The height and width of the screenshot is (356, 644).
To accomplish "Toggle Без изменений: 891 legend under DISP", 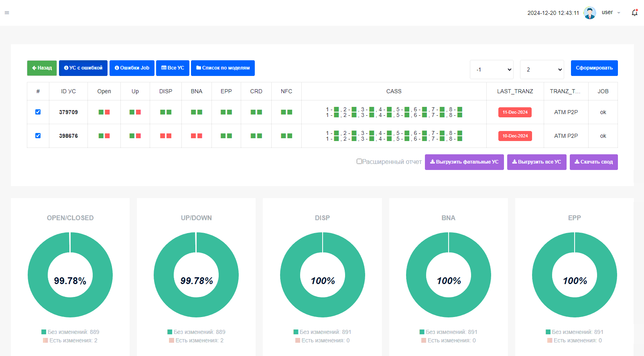I will pyautogui.click(x=322, y=332).
